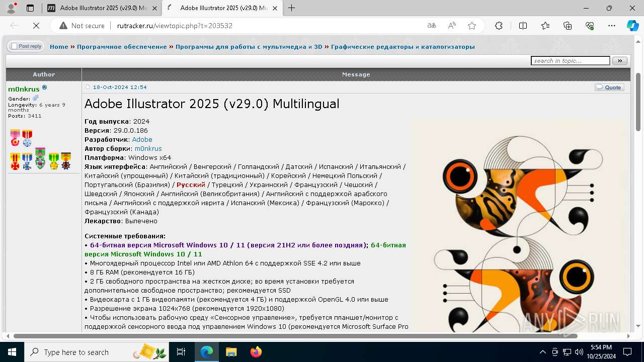
Task: Submit the topic search with the arrow button
Action: [620, 61]
